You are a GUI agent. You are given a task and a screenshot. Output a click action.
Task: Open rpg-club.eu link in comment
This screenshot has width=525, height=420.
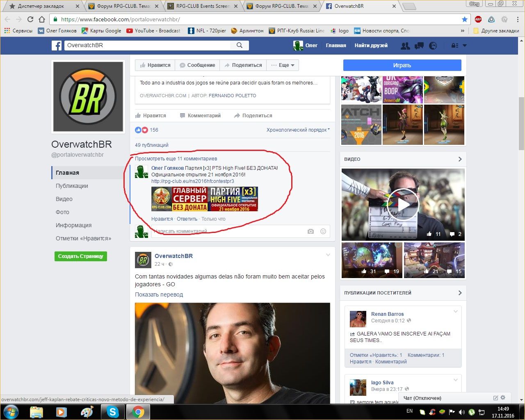click(193, 181)
